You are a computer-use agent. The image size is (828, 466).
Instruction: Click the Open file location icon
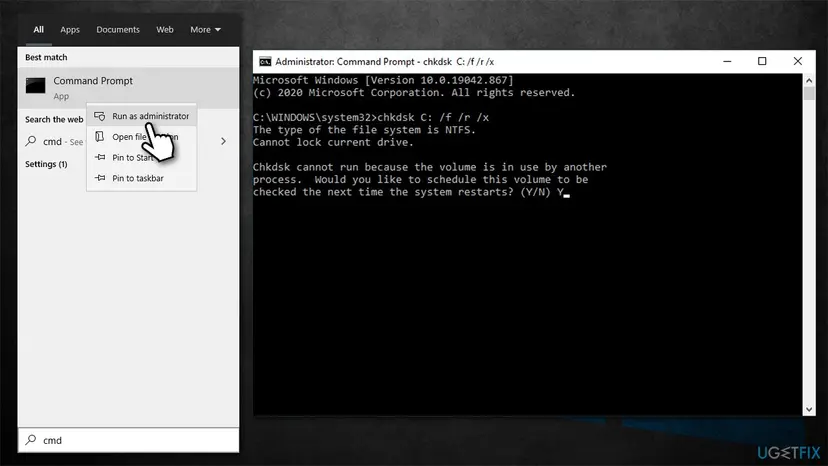pyautogui.click(x=99, y=137)
